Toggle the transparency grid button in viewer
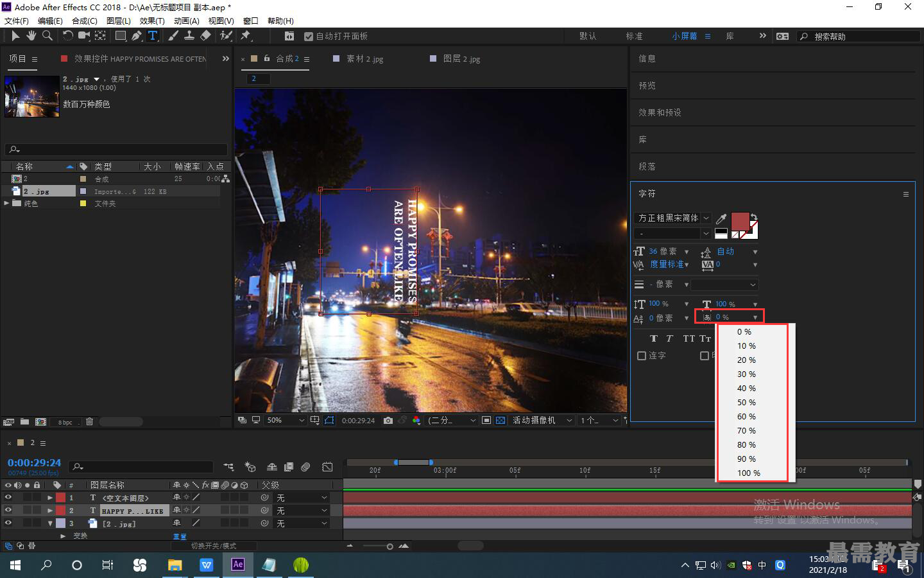Screen dimensions: 924x578 click(501, 421)
